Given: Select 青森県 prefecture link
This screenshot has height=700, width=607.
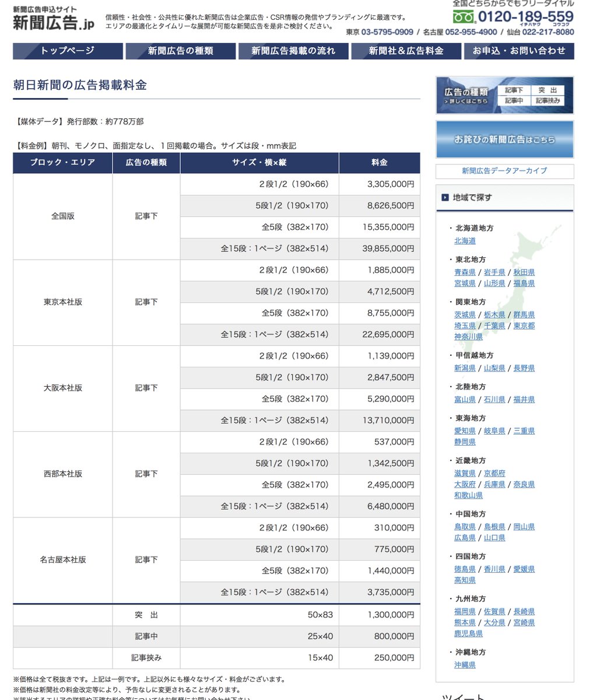Looking at the screenshot, I should pos(465,272).
